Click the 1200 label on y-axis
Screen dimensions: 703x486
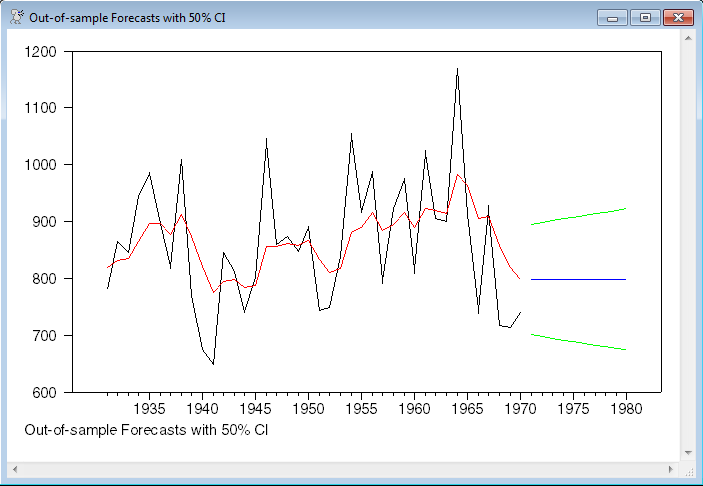[x=46, y=51]
